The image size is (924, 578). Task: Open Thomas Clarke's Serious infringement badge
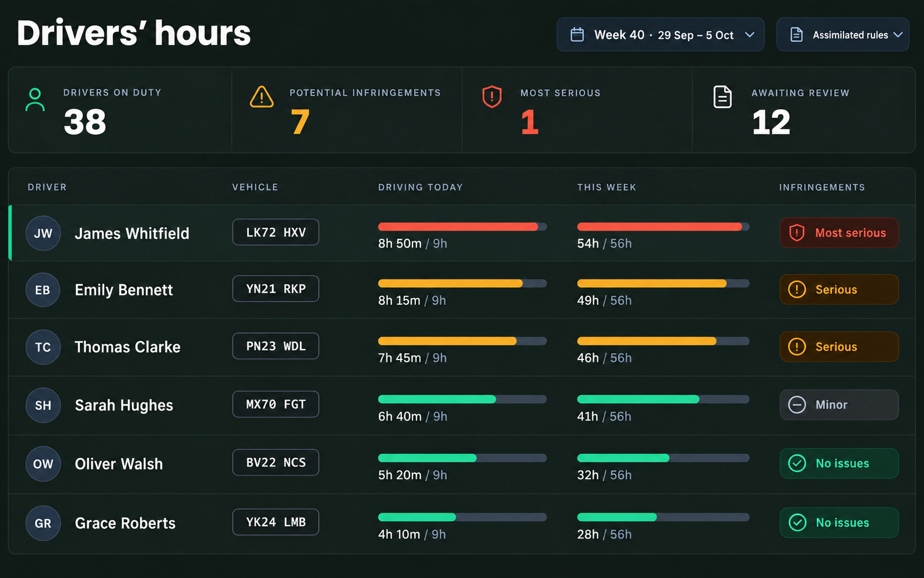(839, 347)
